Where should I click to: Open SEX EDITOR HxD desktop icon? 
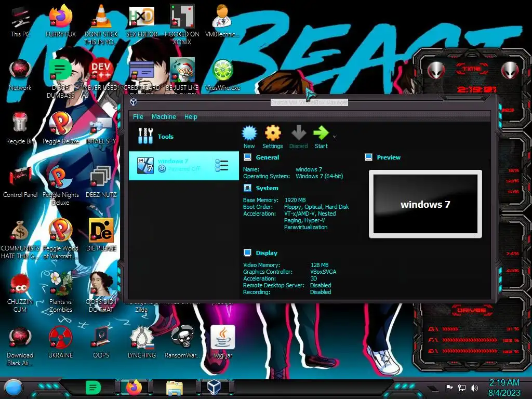142,21
